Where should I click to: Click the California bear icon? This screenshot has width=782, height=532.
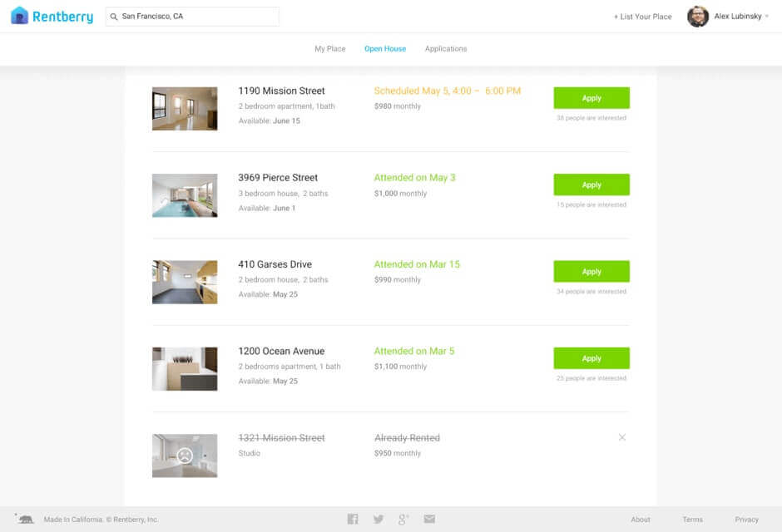coord(26,520)
